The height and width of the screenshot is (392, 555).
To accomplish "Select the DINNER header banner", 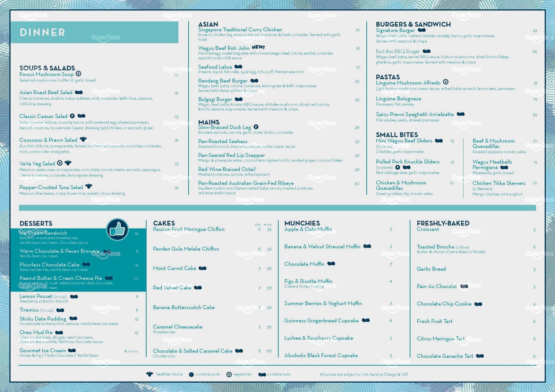I will coord(94,32).
